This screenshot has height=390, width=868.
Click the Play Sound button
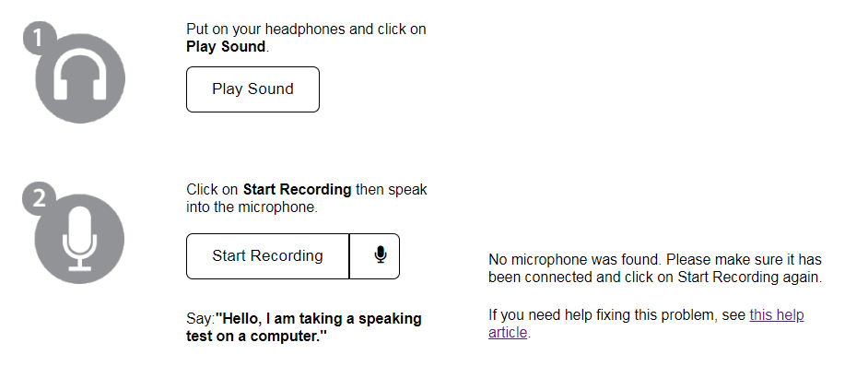tap(253, 89)
